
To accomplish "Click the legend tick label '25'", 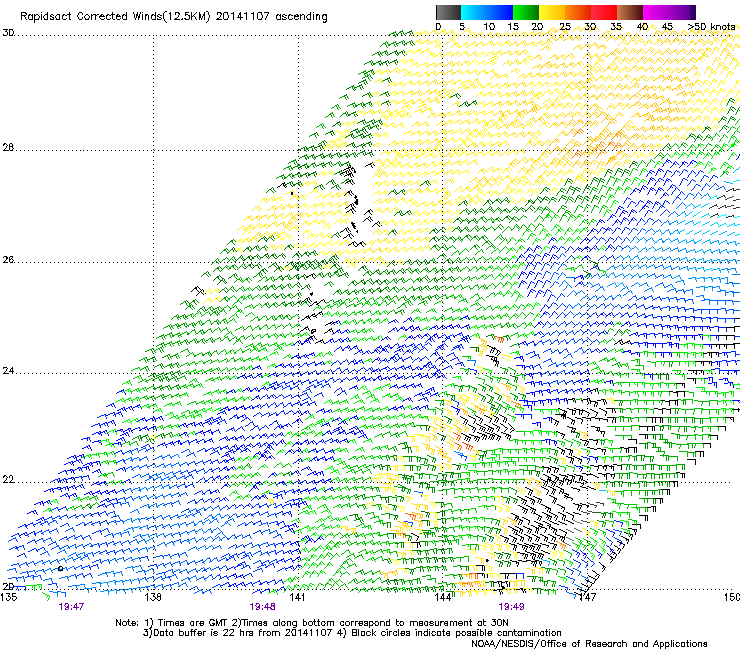I will [x=565, y=27].
